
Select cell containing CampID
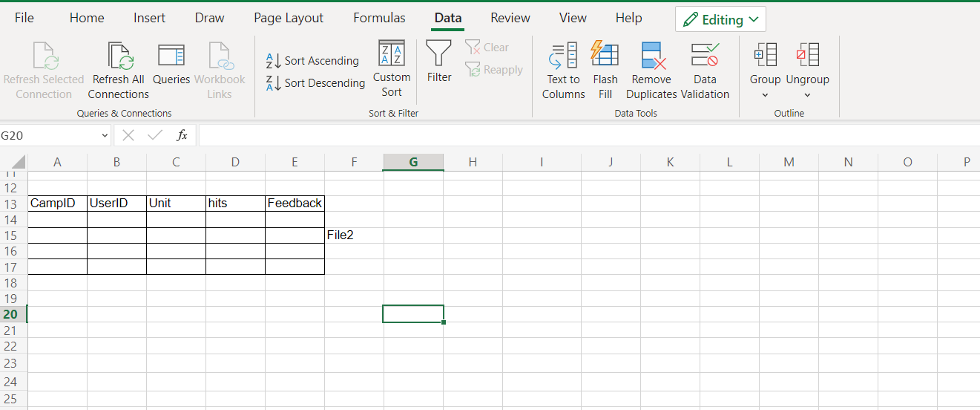pyautogui.click(x=57, y=203)
